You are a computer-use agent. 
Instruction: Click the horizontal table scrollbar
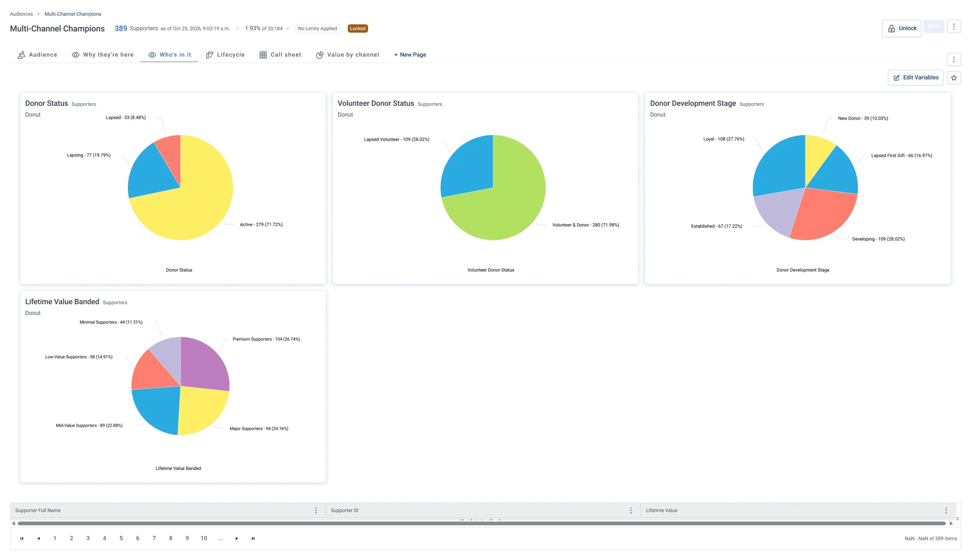[x=481, y=523]
